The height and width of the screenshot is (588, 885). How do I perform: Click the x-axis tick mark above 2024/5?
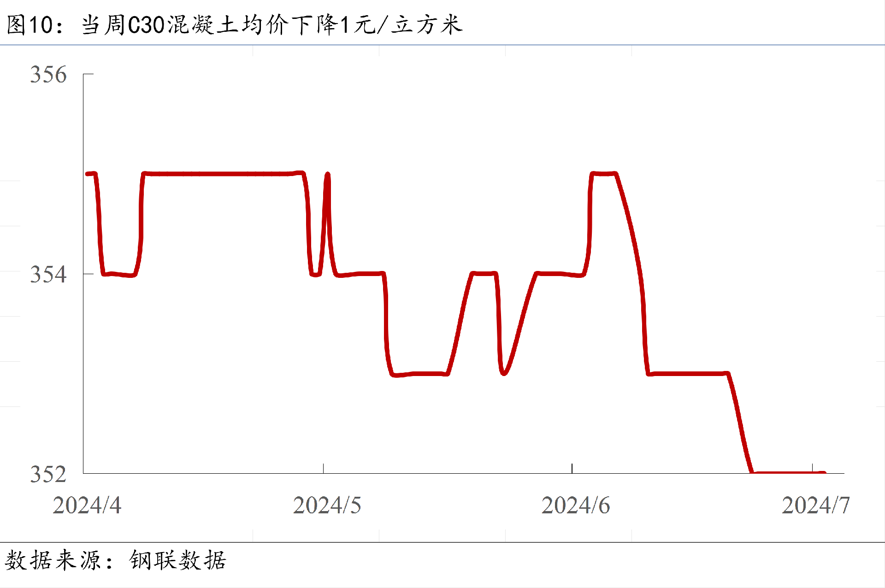(x=323, y=468)
